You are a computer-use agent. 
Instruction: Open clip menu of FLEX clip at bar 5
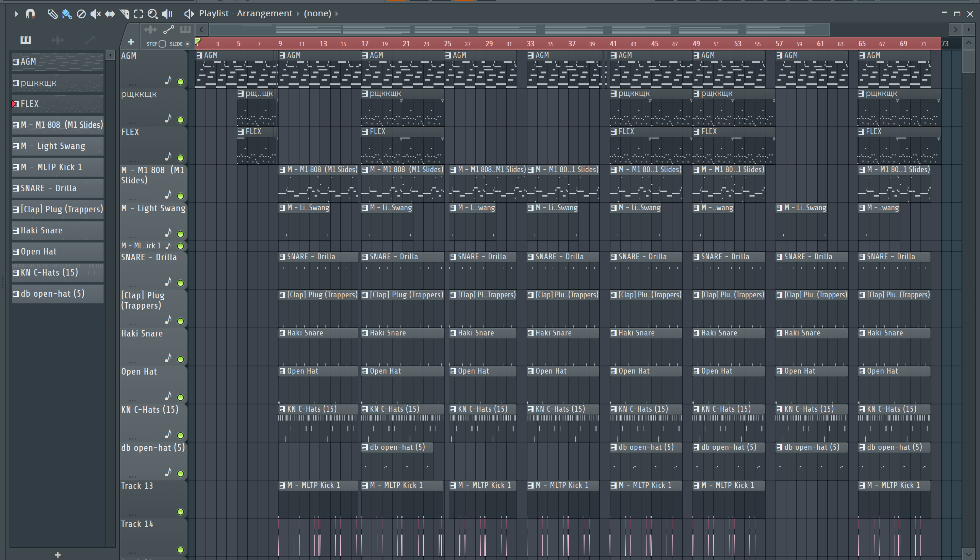tap(241, 132)
